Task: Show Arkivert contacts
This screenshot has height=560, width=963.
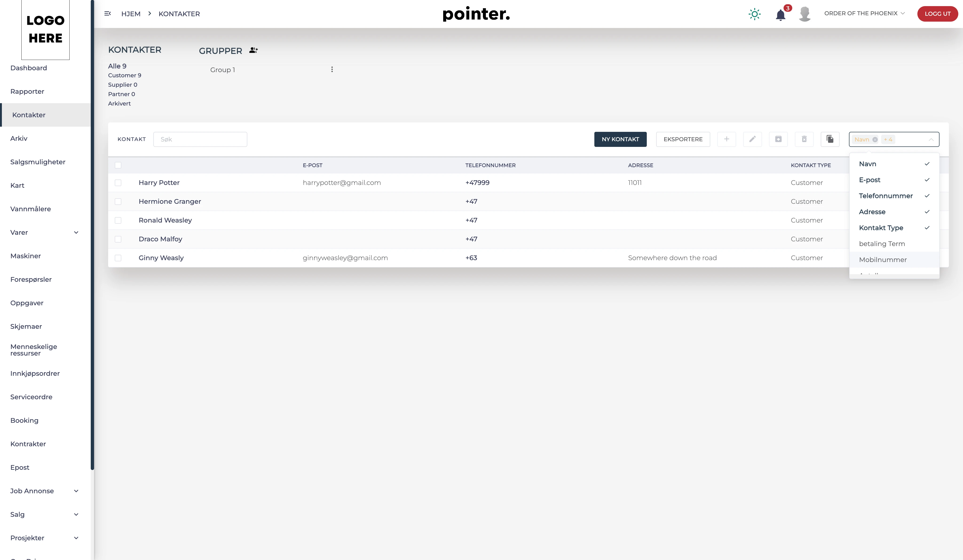Action: click(119, 103)
